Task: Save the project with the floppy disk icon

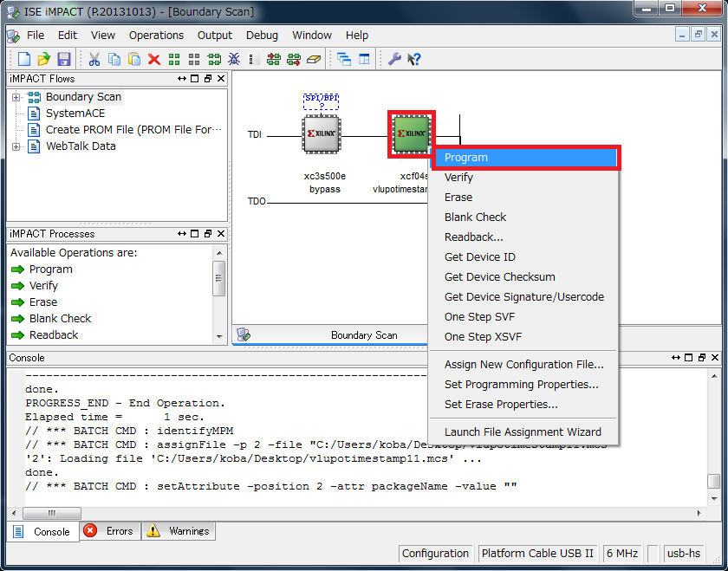Action: pos(63,59)
